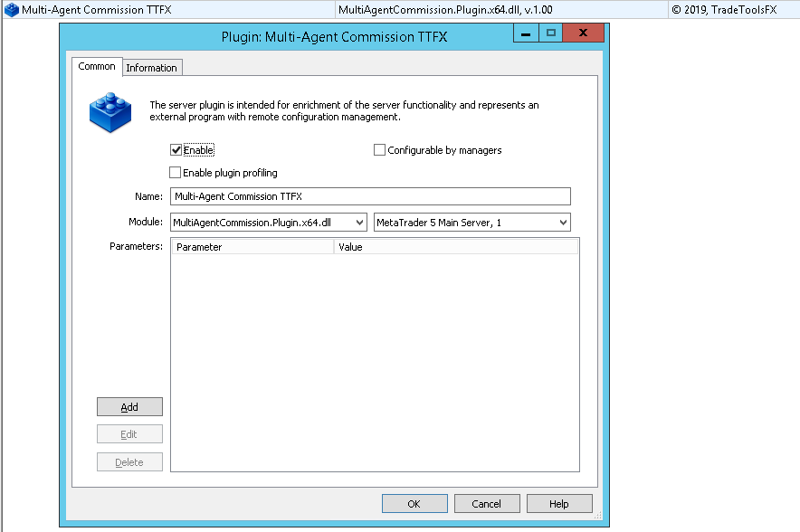Open Help for the plugin dialog
800x532 pixels.
point(559,504)
